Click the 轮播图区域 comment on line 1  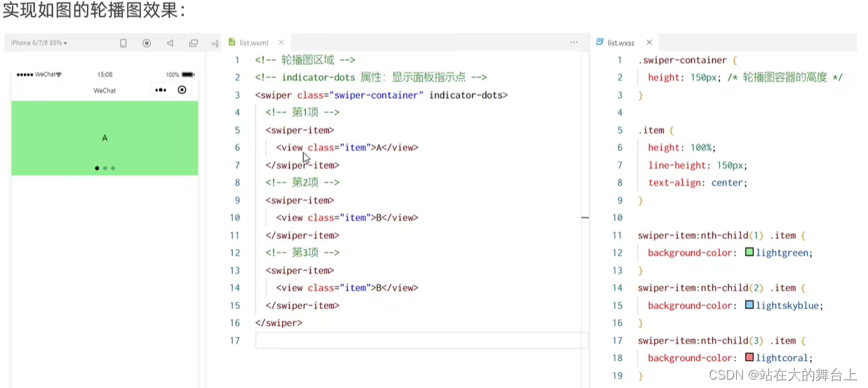point(305,60)
